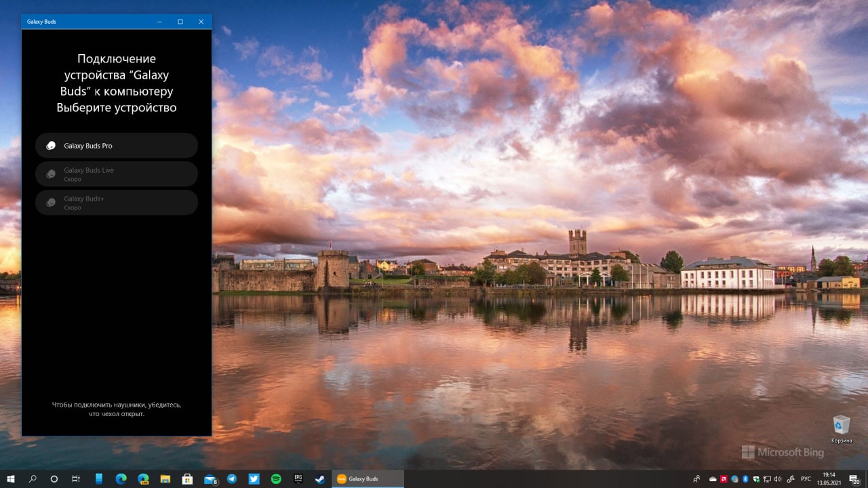Screen dimensions: 868x488
Task: Open File Explorer from taskbar
Action: 165,479
